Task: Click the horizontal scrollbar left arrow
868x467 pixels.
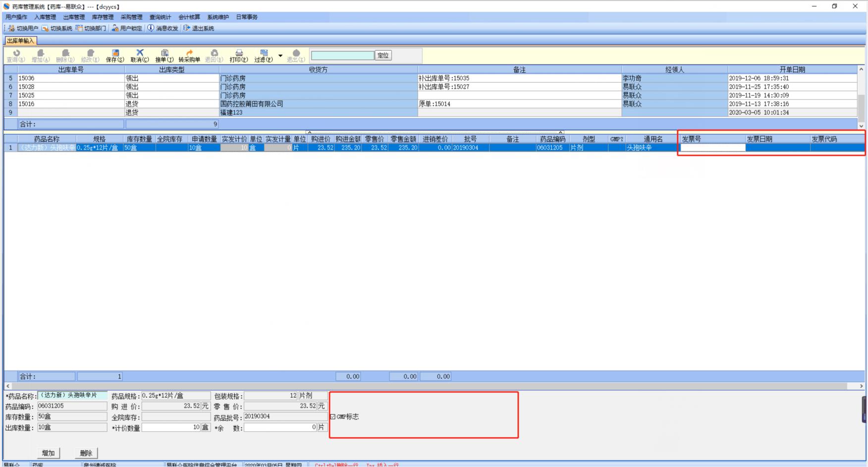Action: [x=7, y=386]
